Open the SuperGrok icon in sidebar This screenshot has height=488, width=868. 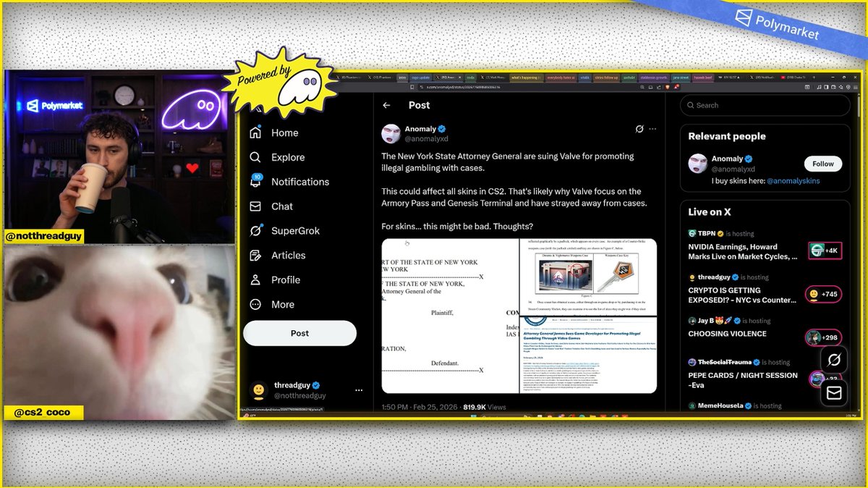255,231
